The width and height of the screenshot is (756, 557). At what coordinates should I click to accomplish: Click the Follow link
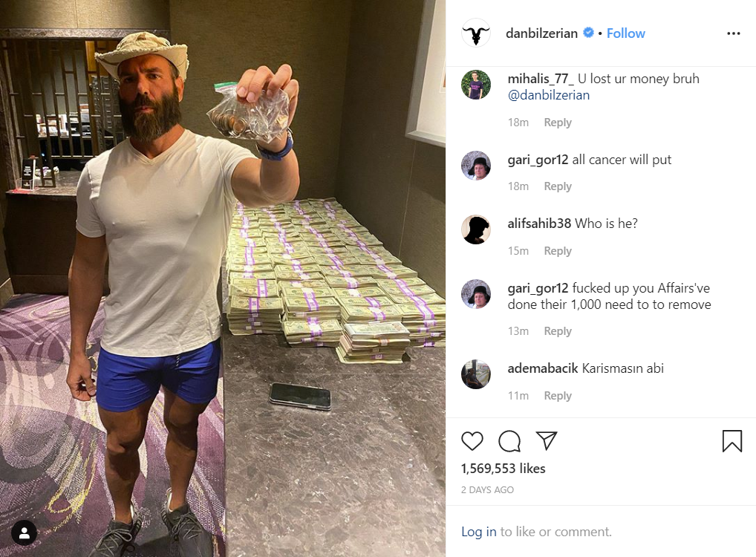[626, 33]
